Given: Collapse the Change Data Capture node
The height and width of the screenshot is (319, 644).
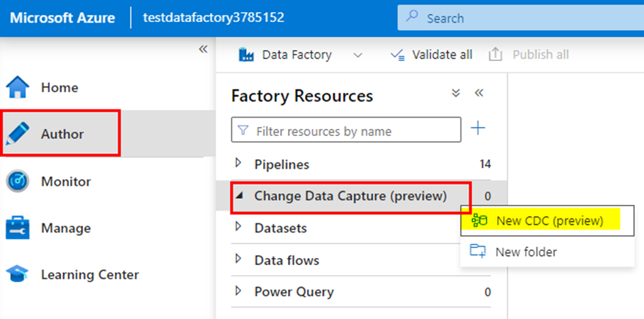Looking at the screenshot, I should click(x=239, y=196).
